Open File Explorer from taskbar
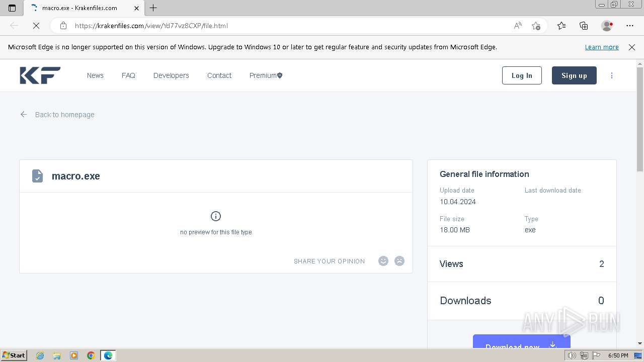Viewport: 644px width, 362px height. pyautogui.click(x=57, y=355)
